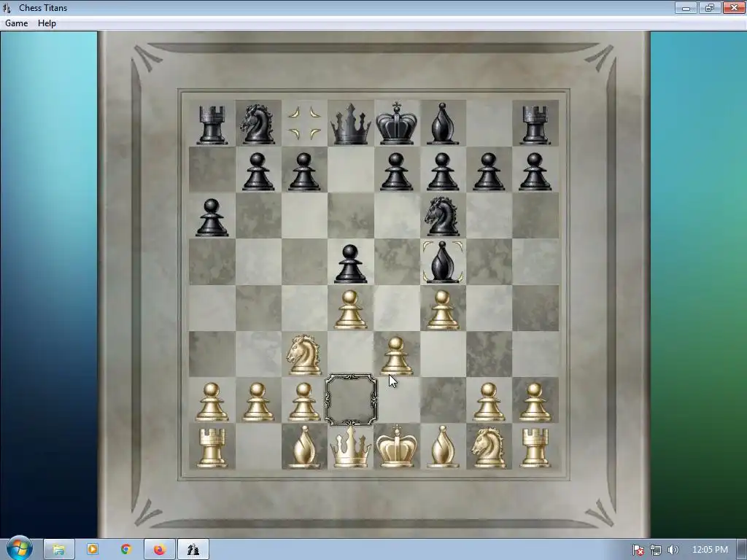Click the black pawn on h7
Screen dimensions: 747x560
(x=535, y=171)
